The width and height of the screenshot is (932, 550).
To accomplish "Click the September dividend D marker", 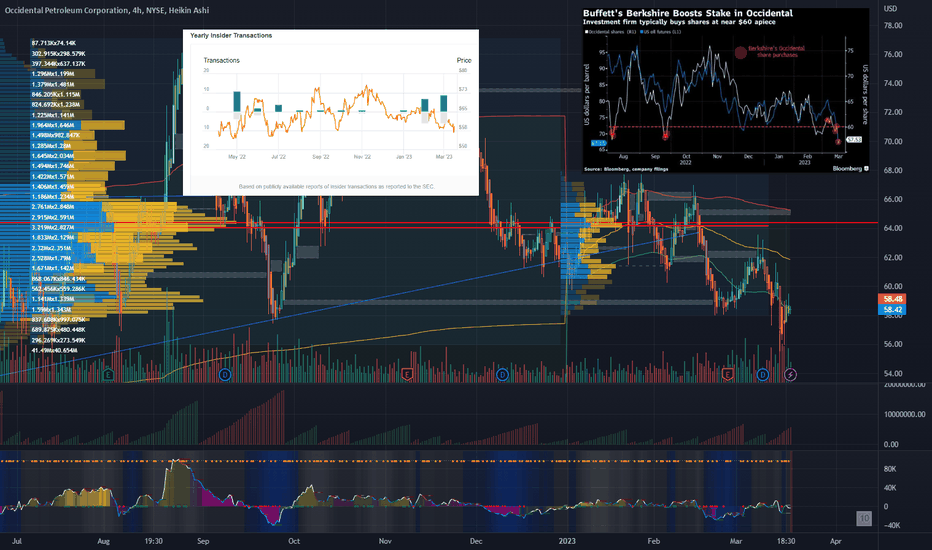I will coord(225,374).
